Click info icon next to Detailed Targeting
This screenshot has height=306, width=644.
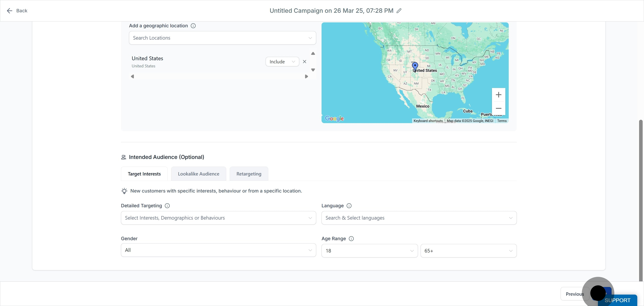click(167, 206)
